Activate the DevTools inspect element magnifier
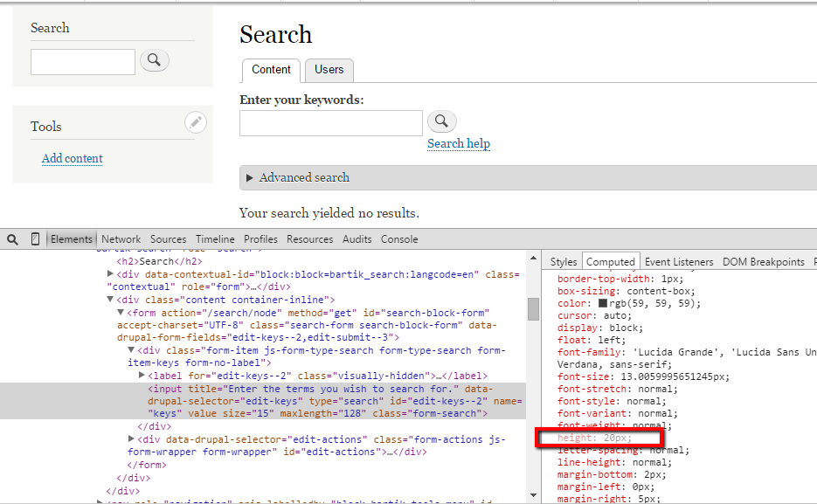Image resolution: width=817 pixels, height=504 pixels. 12,239
